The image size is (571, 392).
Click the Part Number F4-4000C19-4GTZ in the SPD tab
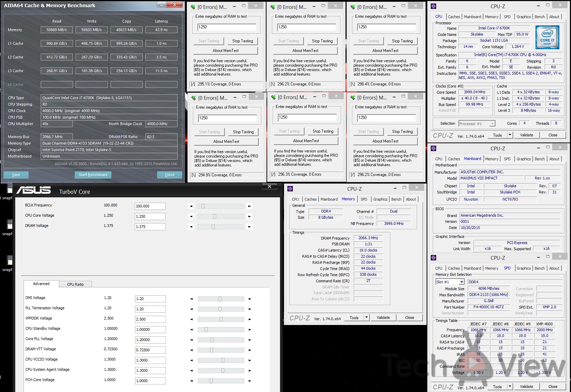click(489, 307)
